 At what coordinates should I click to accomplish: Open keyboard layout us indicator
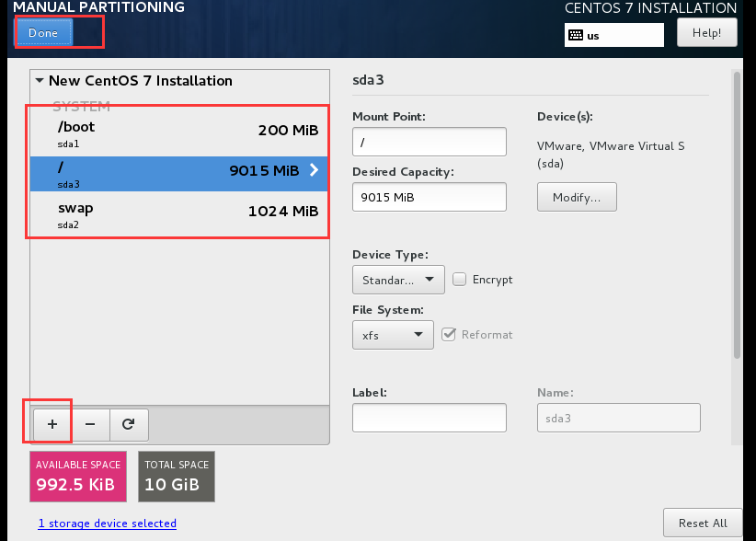tap(613, 35)
